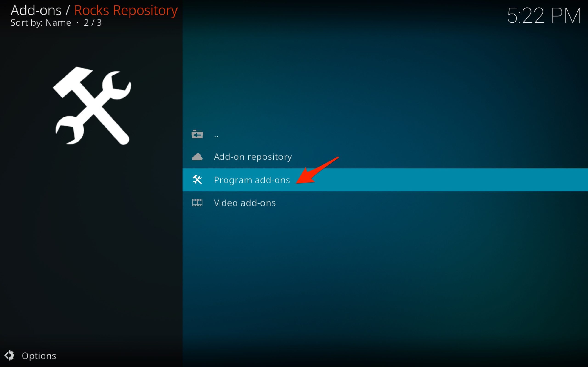Open the Options menu

coord(38,355)
